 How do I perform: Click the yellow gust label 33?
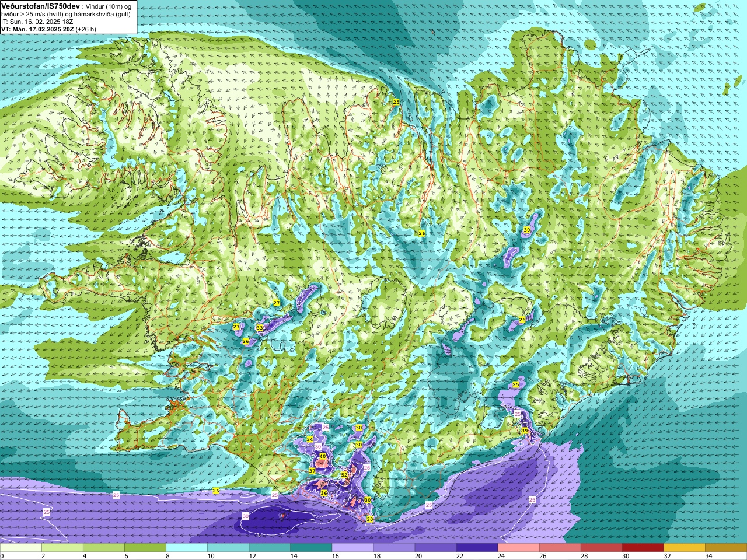coord(260,328)
